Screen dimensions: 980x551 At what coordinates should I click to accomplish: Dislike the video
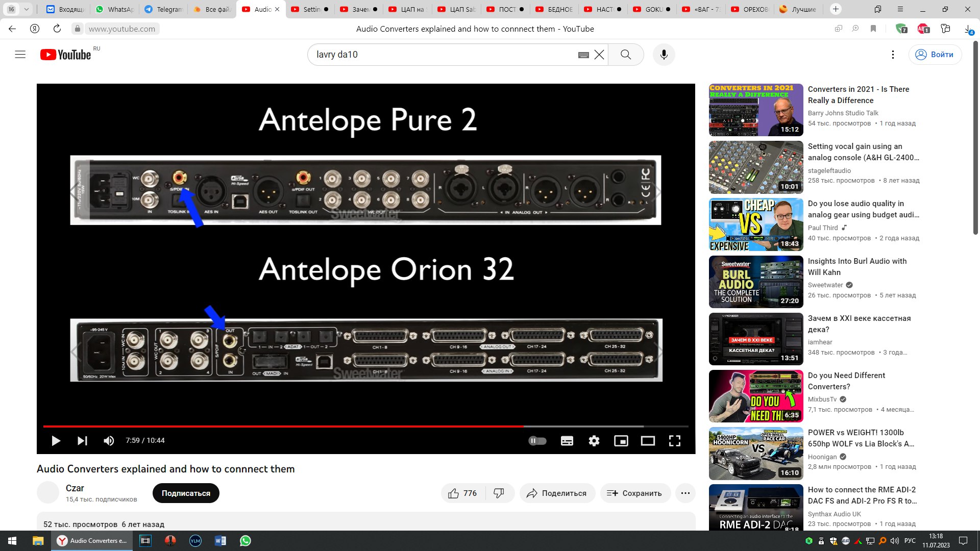coord(499,493)
